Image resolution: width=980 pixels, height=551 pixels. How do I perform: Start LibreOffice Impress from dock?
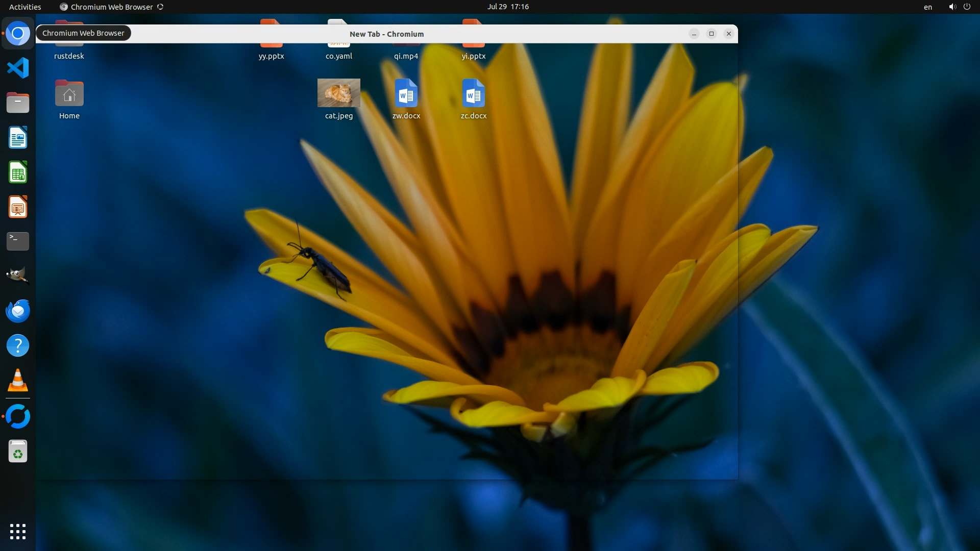(18, 207)
